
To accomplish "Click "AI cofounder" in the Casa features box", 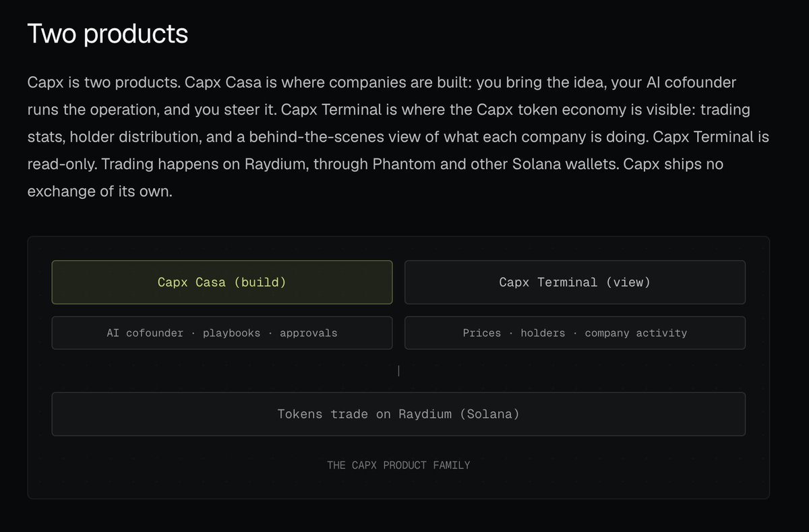I will click(x=145, y=333).
